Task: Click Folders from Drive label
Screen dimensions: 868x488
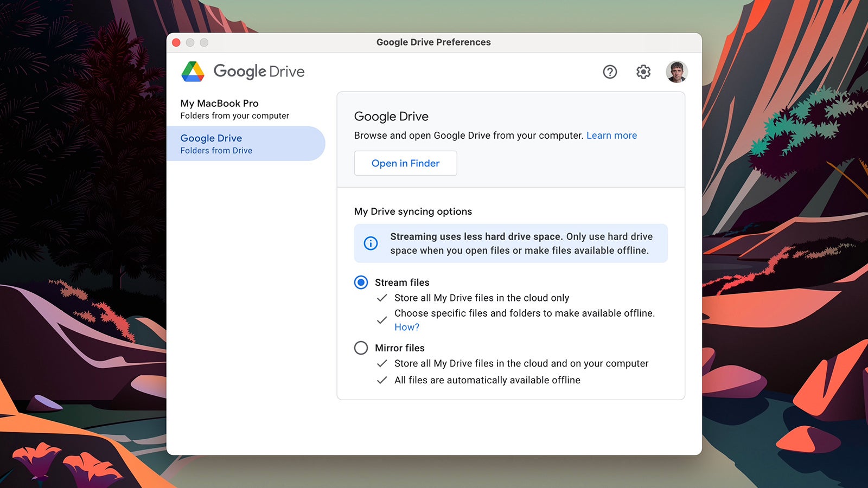Action: tap(216, 151)
